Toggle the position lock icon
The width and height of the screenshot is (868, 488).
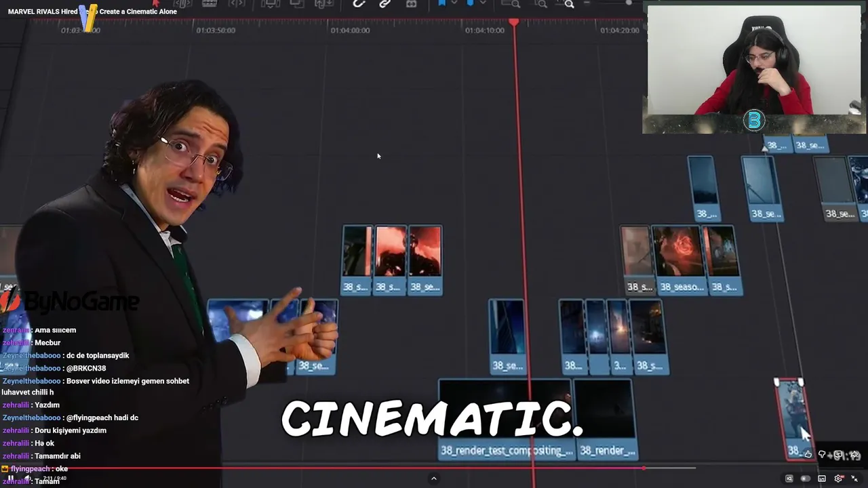pyautogui.click(x=411, y=3)
